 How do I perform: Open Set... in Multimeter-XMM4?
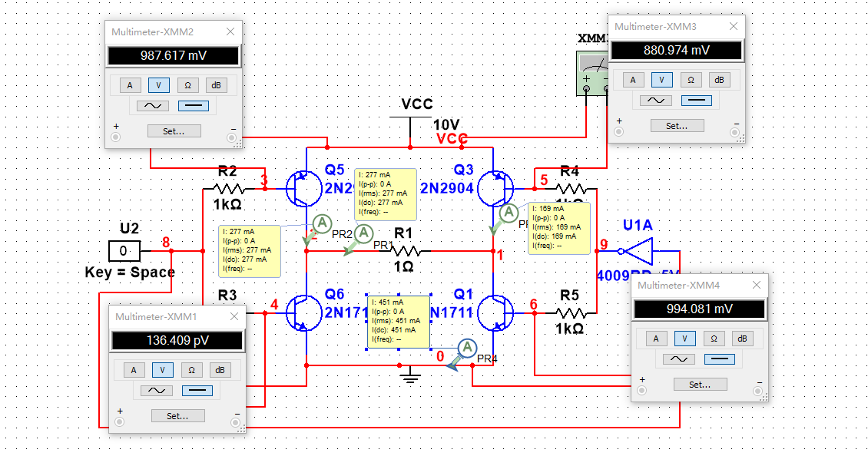pyautogui.click(x=701, y=385)
